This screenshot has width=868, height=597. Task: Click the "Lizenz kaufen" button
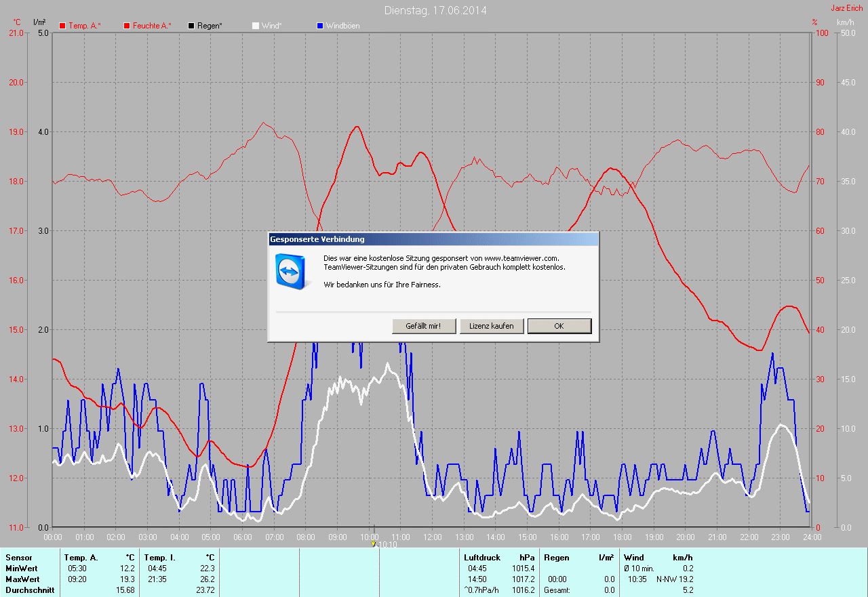point(492,326)
